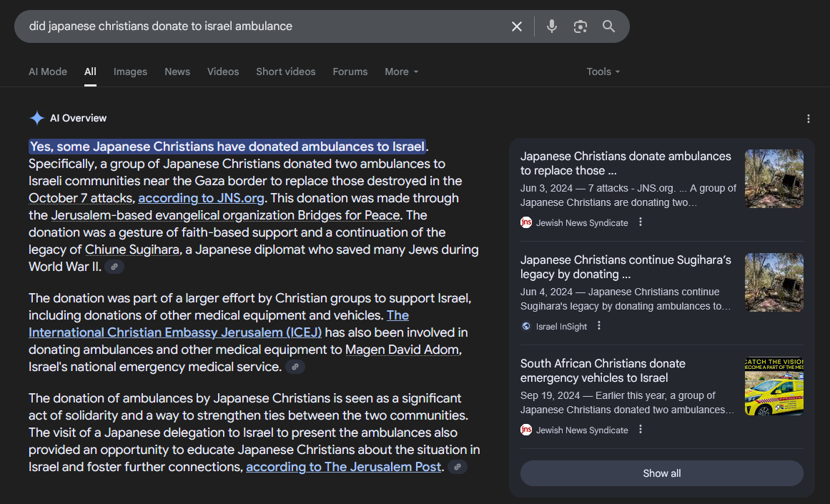The width and height of the screenshot is (830, 504).
Task: Open source link chip after 'emergency medical service.'
Action: 295,367
